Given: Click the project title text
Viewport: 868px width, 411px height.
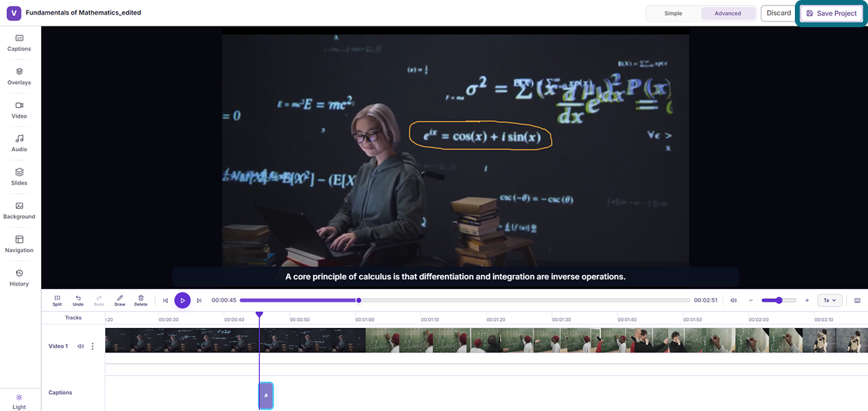Looking at the screenshot, I should (x=84, y=13).
